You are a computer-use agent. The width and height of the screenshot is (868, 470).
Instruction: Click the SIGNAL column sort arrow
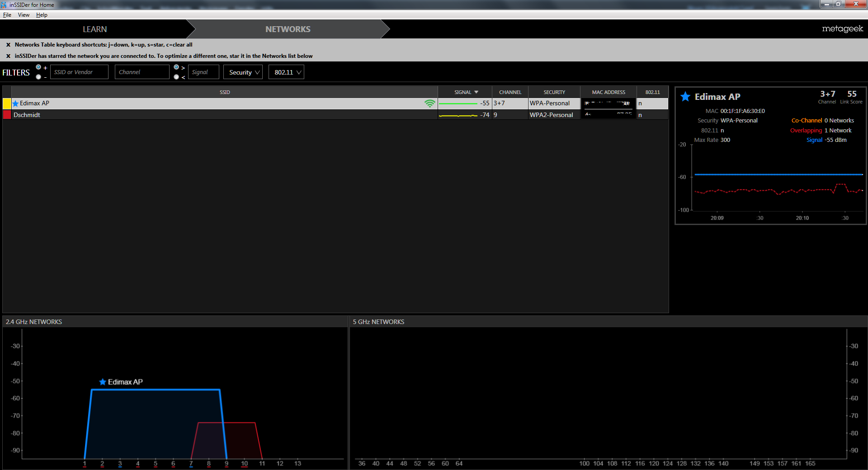[476, 92]
